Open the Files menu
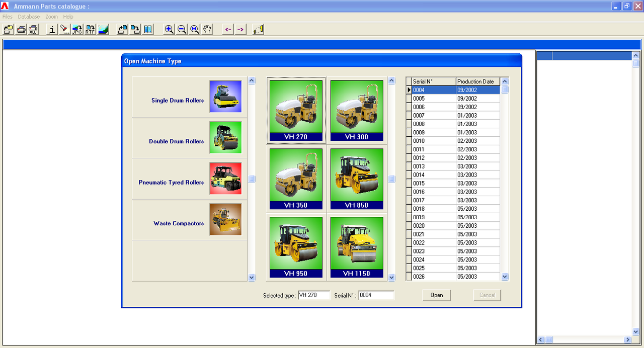The width and height of the screenshot is (644, 348). [8, 17]
